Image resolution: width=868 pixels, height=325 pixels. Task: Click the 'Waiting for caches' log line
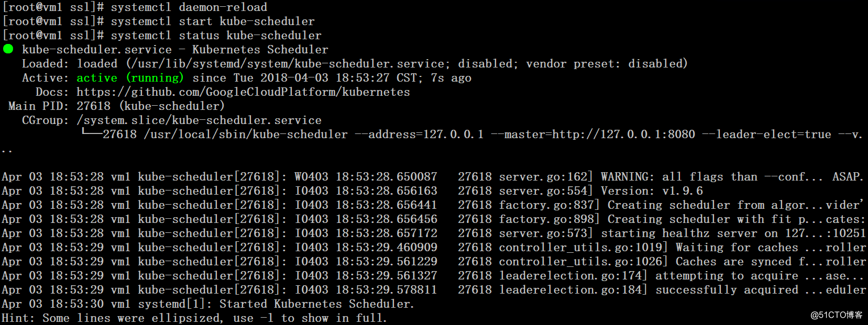[x=434, y=248]
